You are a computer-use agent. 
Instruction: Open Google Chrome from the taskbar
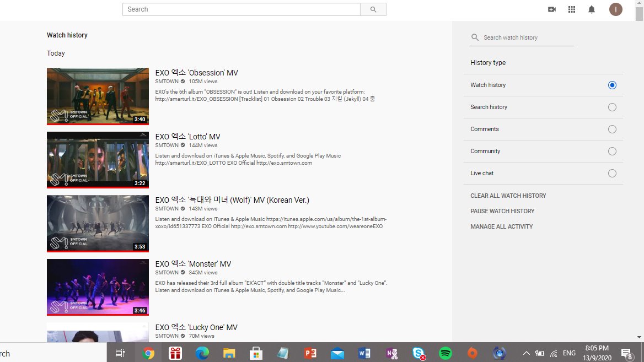148,353
